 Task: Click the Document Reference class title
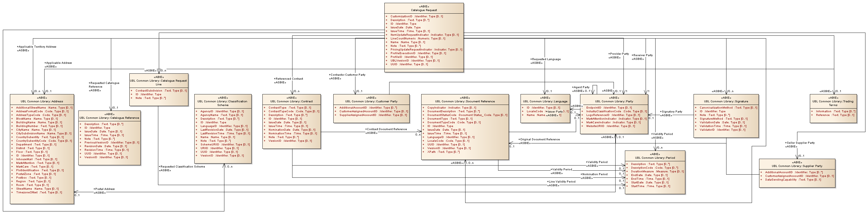[x=465, y=101]
